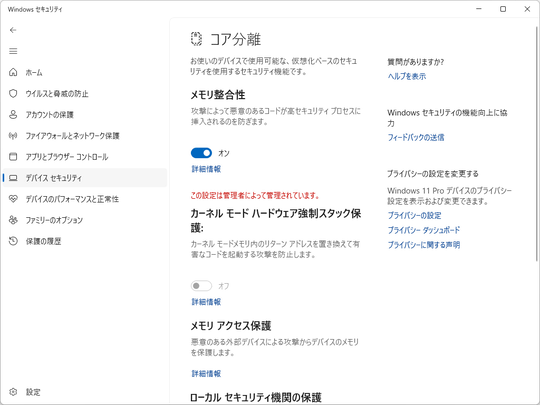
Task: Click 詳細情報 link under メモリ整合性
Action: 206,169
